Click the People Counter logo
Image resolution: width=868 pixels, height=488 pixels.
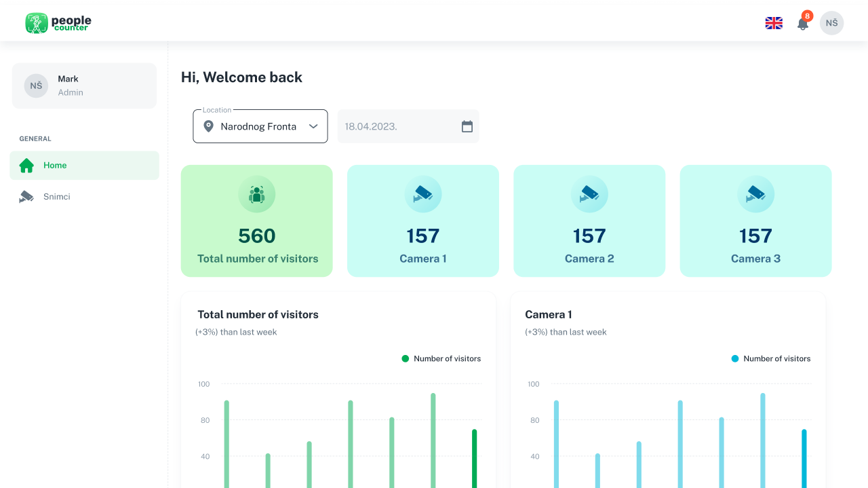tap(58, 23)
